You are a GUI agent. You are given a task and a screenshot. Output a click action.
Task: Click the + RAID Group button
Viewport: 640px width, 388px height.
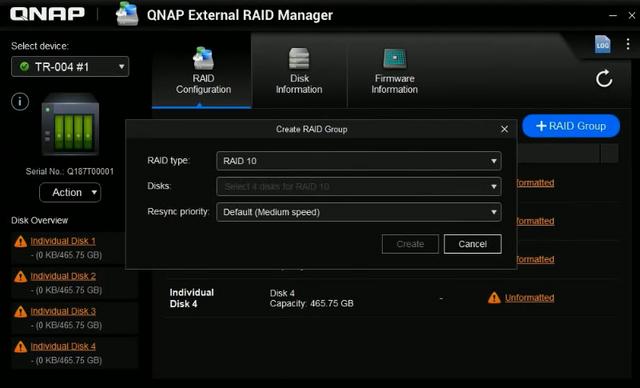571,126
